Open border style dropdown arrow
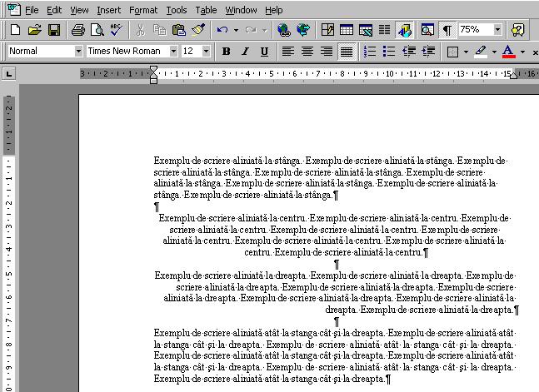539x392 pixels. pos(466,52)
